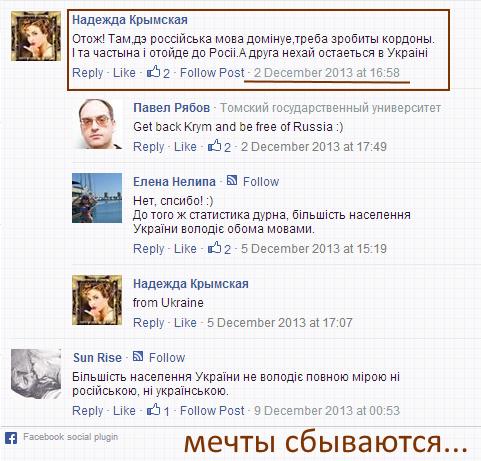Click the Facebook logo icon
This screenshot has height=461, width=481.
click(x=11, y=438)
